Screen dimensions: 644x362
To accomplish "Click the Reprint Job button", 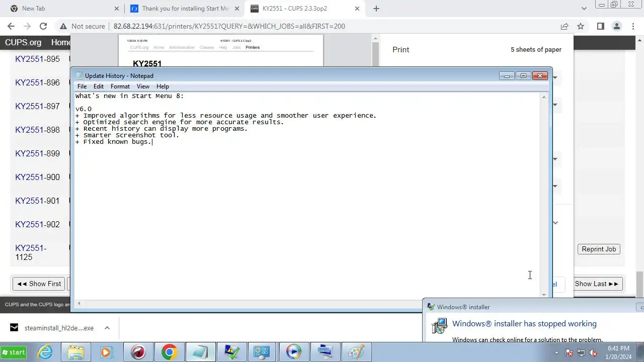I will click(x=599, y=249).
